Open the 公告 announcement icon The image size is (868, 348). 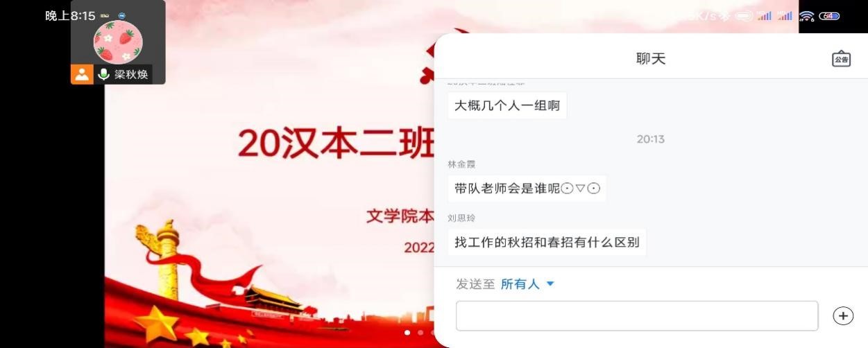pos(841,59)
